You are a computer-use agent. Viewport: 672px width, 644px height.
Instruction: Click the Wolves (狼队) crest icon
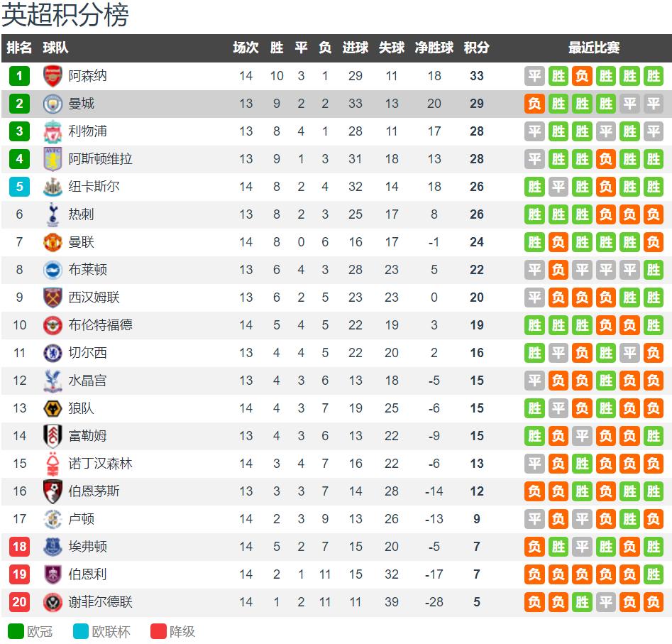pos(53,408)
